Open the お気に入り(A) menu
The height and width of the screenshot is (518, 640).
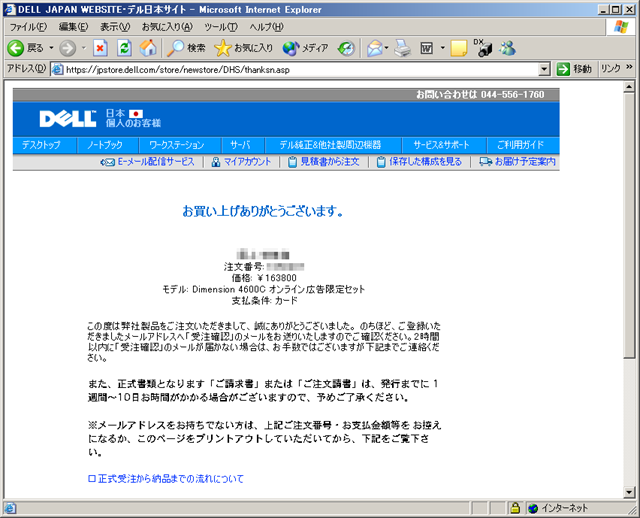point(167,27)
